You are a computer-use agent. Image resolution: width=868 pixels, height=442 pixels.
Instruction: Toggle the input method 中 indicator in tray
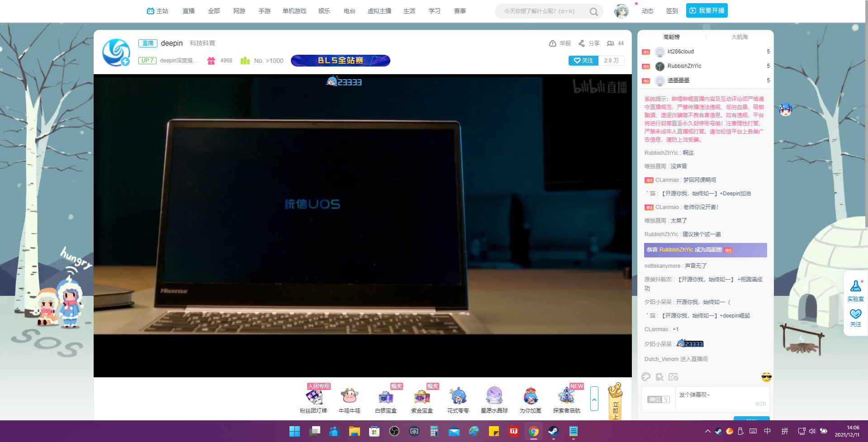tap(768, 431)
